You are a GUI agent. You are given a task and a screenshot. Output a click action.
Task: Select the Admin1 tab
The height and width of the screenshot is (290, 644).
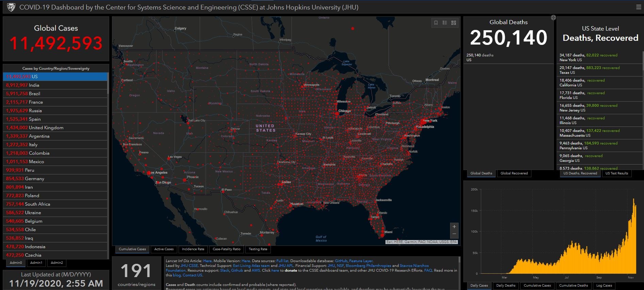point(36,263)
